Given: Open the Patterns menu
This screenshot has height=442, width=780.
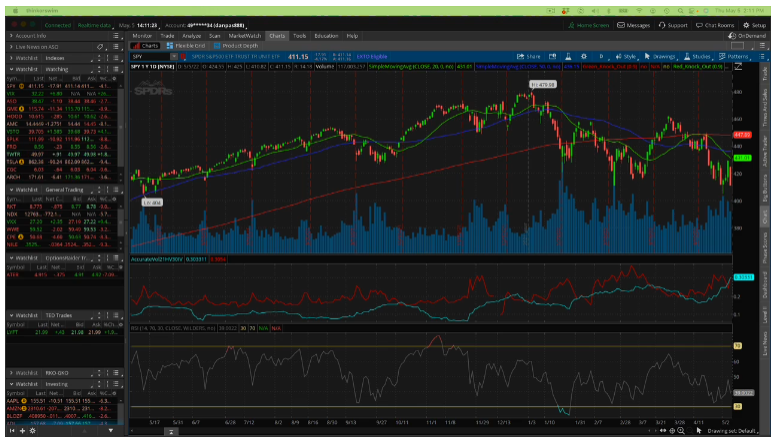Looking at the screenshot, I should point(734,57).
